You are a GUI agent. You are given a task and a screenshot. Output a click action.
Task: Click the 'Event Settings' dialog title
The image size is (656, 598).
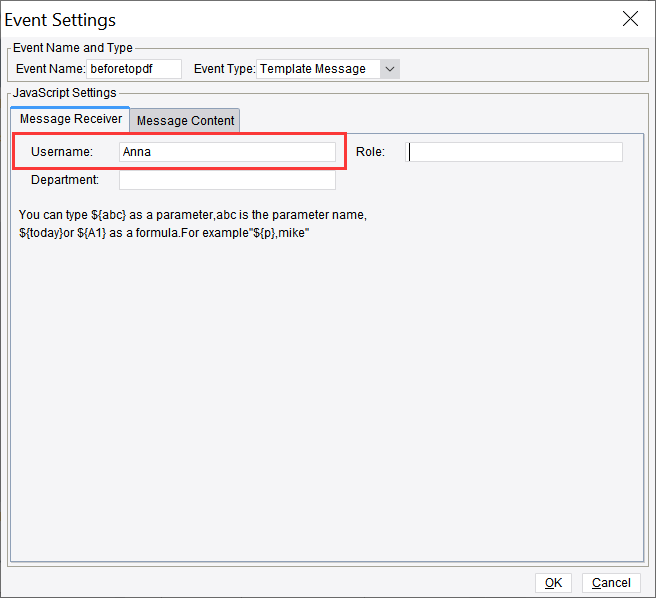[60, 20]
